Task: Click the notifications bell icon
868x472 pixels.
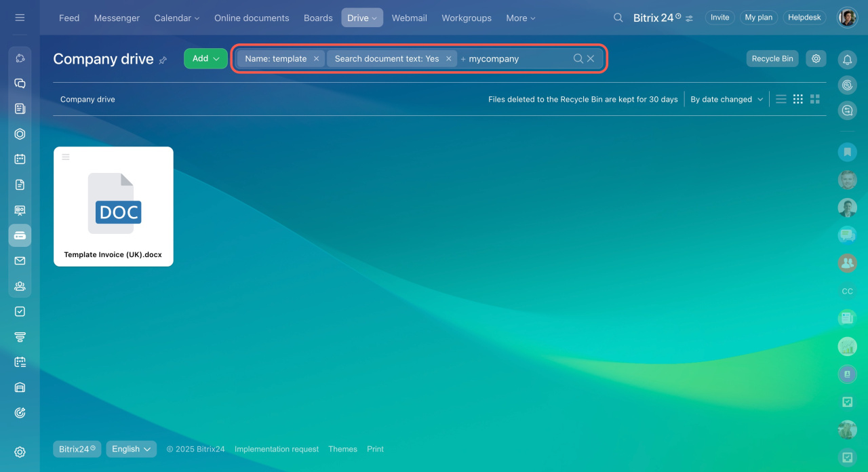Action: 847,60
